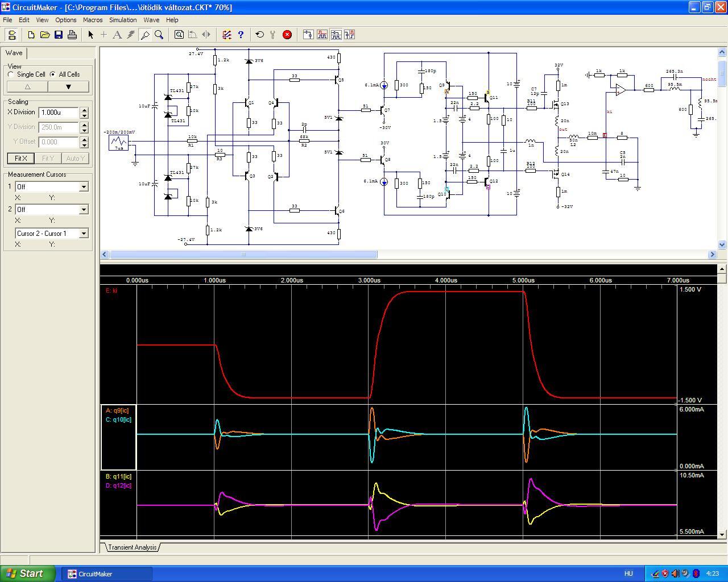The height and width of the screenshot is (582, 728).
Task: Expand the Cursor 2 - Cursor 1 dropdown
Action: [84, 234]
